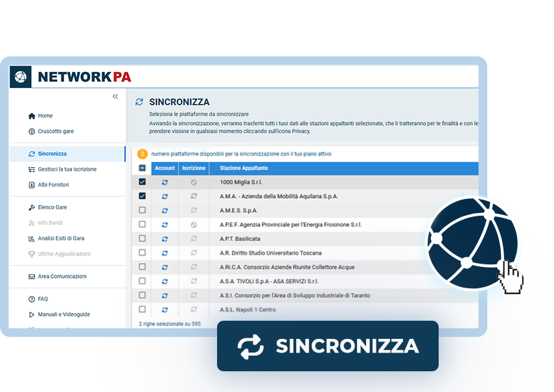Click the Manuali e Videoguide play icon
The width and height of the screenshot is (554, 392).
[x=32, y=314]
